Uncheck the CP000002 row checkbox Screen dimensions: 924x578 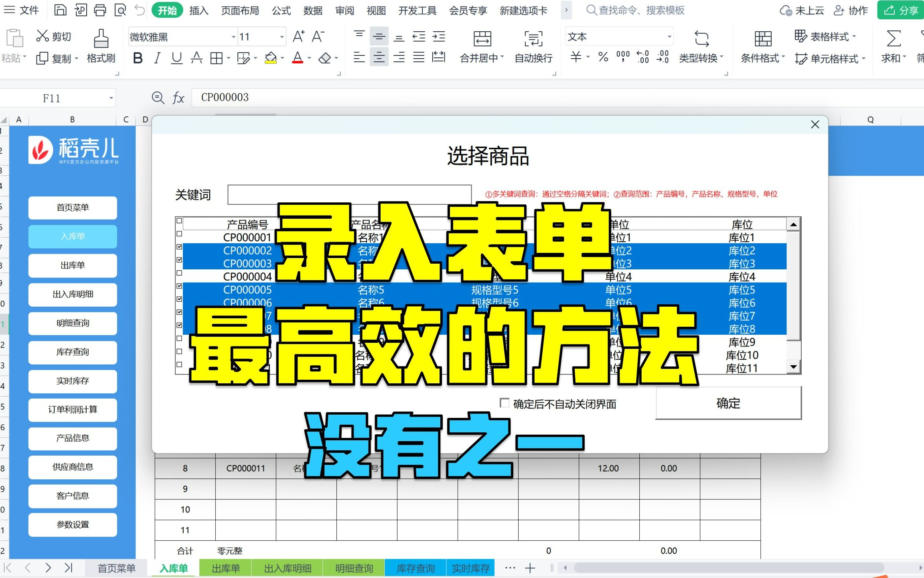pyautogui.click(x=179, y=247)
